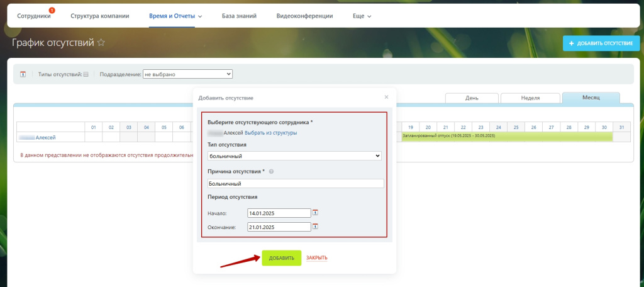
Task: Close the Добавить отсутствие dialog with X
Action: point(386,97)
